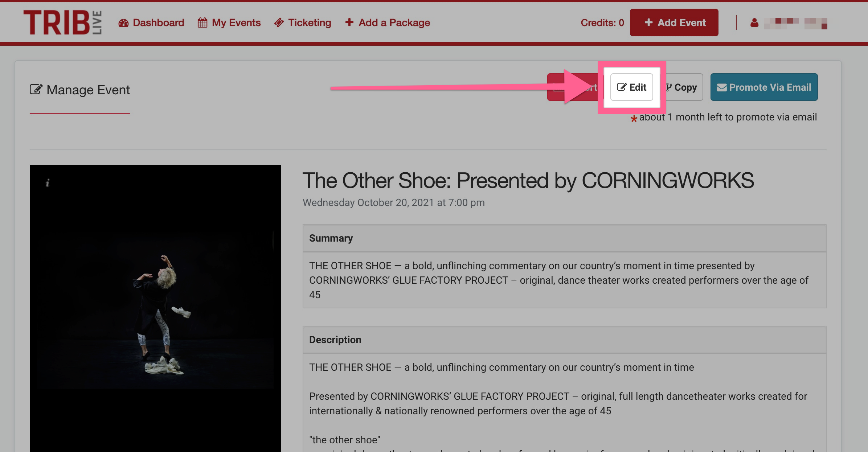Click Promote Via Email

pyautogui.click(x=764, y=87)
